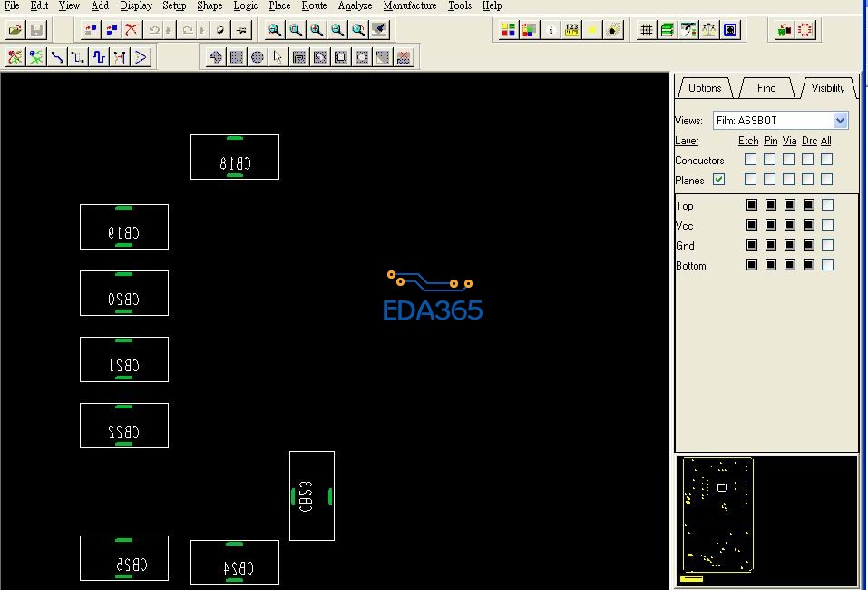Select the Move tool icon
The image size is (868, 590).
coord(90,30)
